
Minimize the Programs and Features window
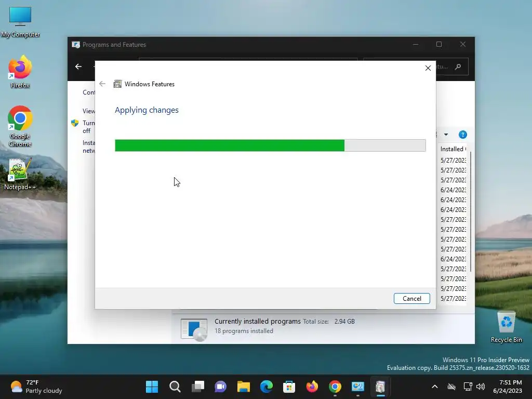pyautogui.click(x=416, y=45)
